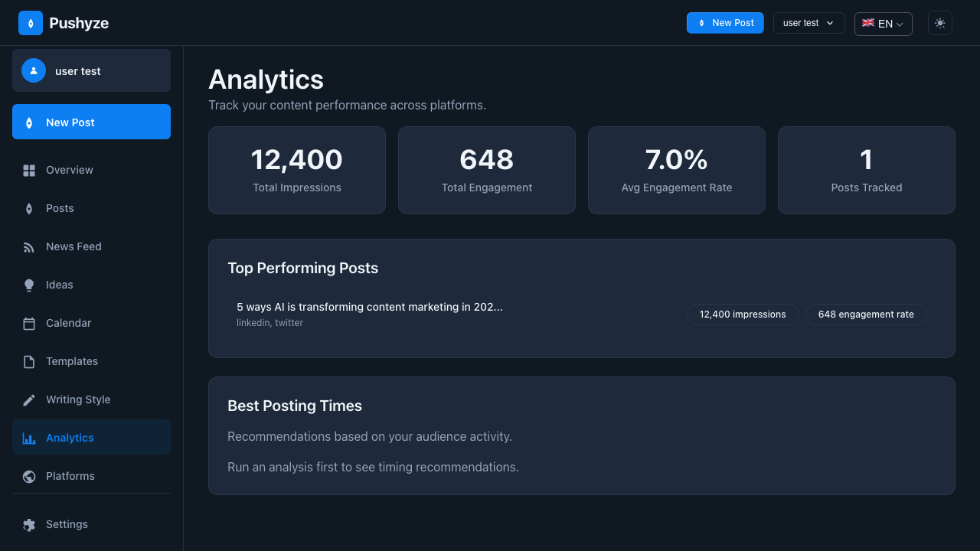The image size is (980, 551).
Task: Click the user avatar in sidebar
Action: 34,70
